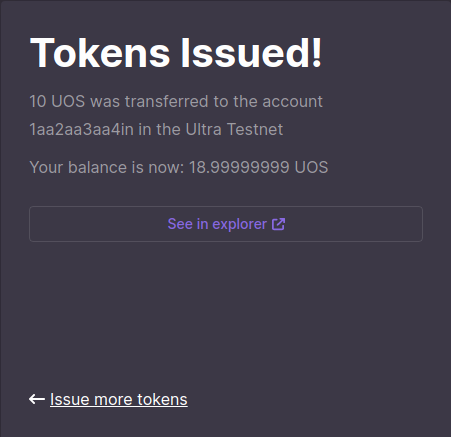Click the left arrow icon before Issue more tokens
Screen dimensions: 451x437
coord(37,399)
